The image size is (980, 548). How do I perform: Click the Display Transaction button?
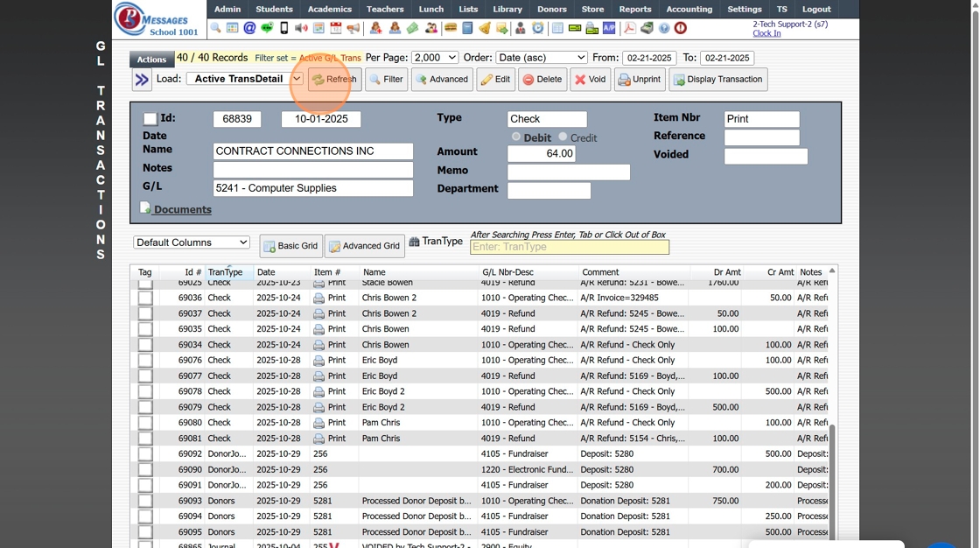coord(717,80)
